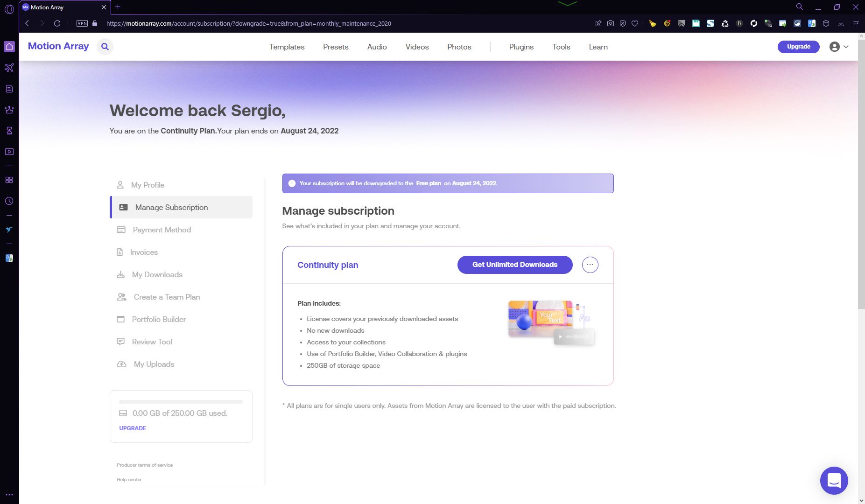Select Manage Subscription in the account menu

point(182,207)
